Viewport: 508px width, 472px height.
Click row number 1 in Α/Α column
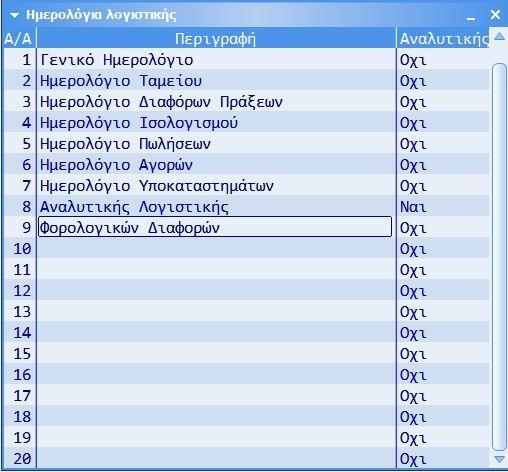(x=26, y=60)
